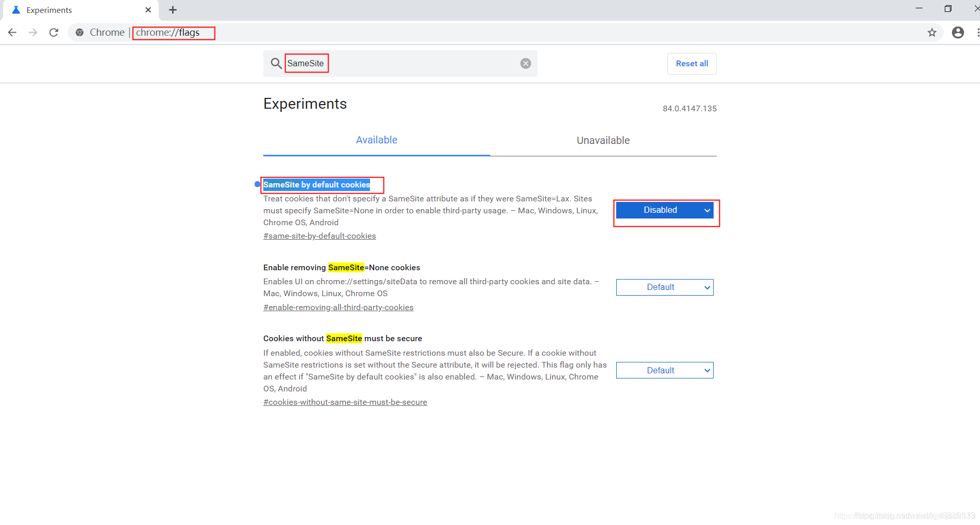Screen dimensions: 980x525
Task: Go back using the browser back arrow
Action: [12, 33]
